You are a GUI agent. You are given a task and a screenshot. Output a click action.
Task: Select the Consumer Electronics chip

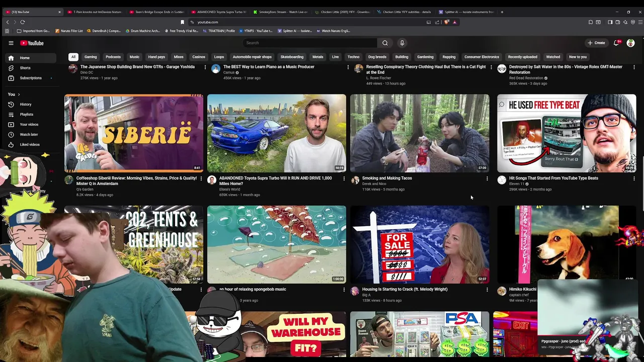481,57
